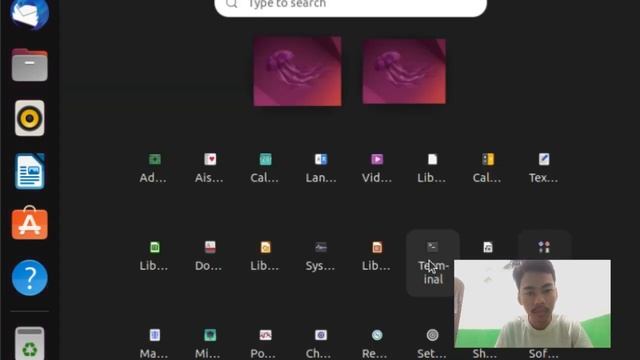Viewport: 640px width, 360px height.
Task: Open the "Lan..." language support app
Action: pos(321,168)
